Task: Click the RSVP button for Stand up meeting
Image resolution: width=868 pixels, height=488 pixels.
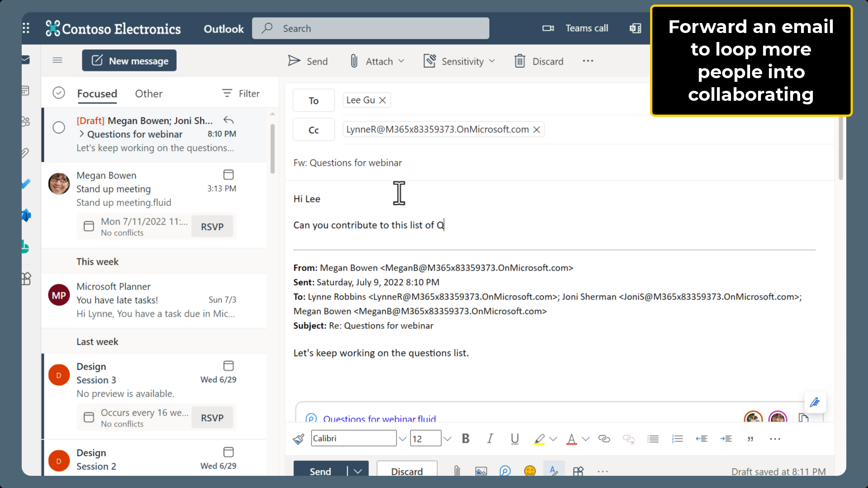Action: coord(212,226)
